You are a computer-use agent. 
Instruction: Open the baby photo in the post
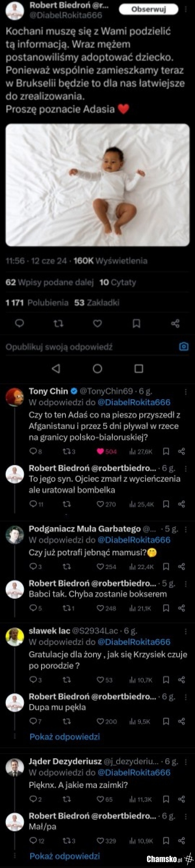(x=97, y=185)
